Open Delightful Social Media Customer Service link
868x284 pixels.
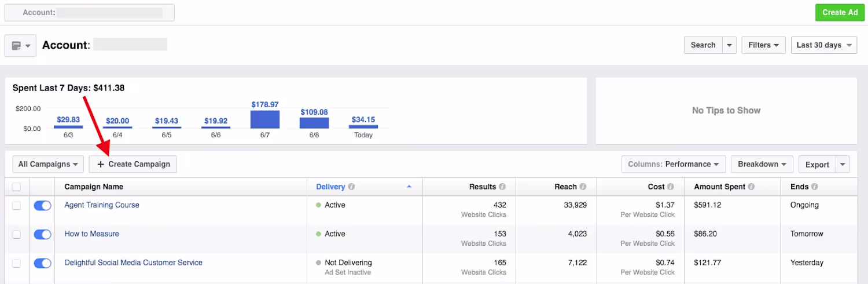(133, 263)
